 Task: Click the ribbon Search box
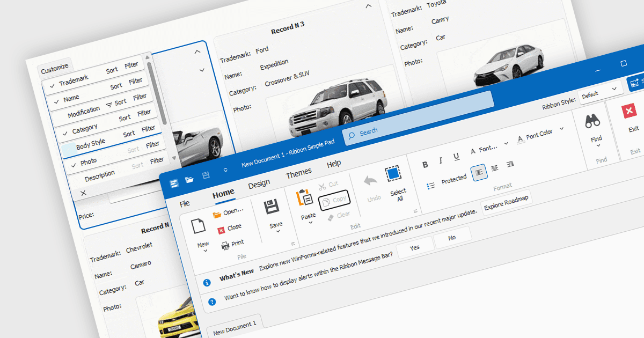coord(419,119)
